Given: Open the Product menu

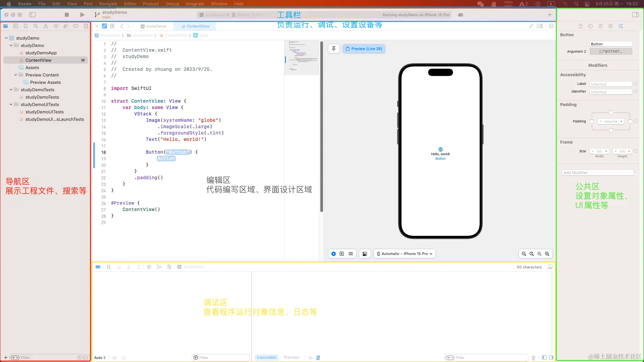Looking at the screenshot, I should point(151,4).
